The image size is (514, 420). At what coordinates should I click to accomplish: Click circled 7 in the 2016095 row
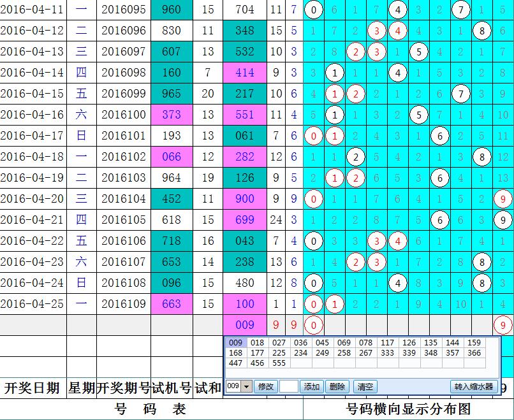[x=460, y=10]
